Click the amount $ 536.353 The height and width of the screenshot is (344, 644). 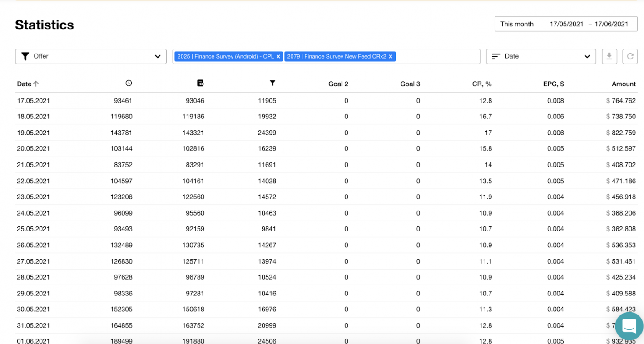[621, 245]
